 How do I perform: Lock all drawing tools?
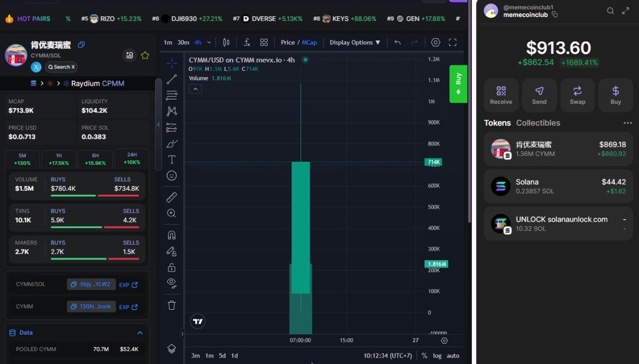coord(172,268)
